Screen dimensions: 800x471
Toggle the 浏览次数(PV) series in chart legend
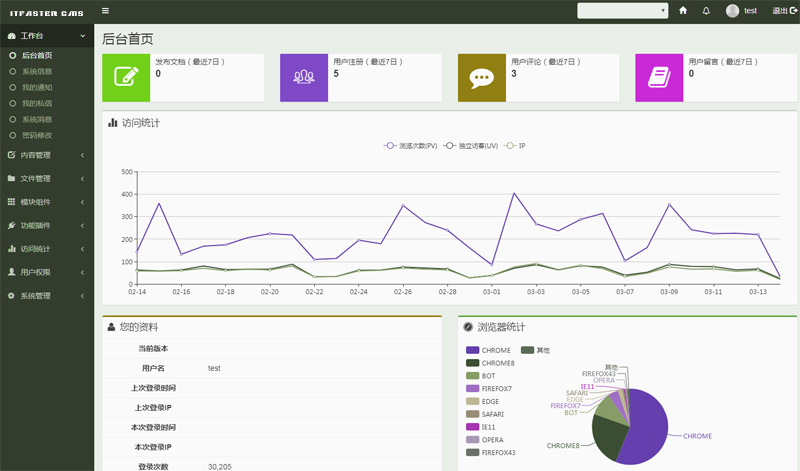[411, 146]
